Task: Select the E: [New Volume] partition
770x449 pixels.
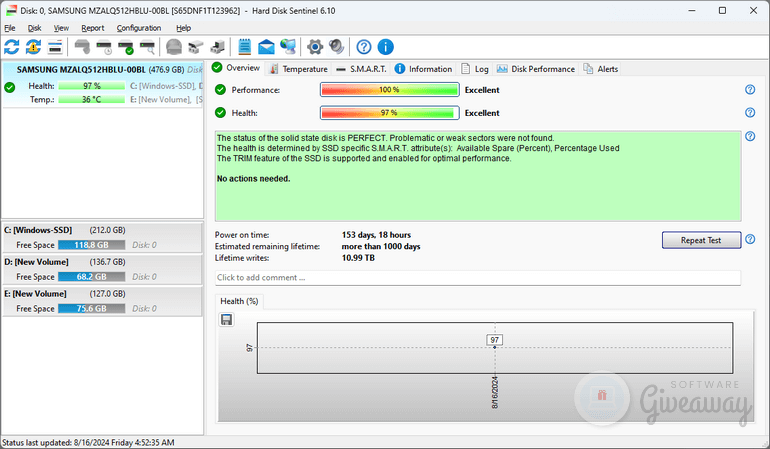Action: [103, 301]
